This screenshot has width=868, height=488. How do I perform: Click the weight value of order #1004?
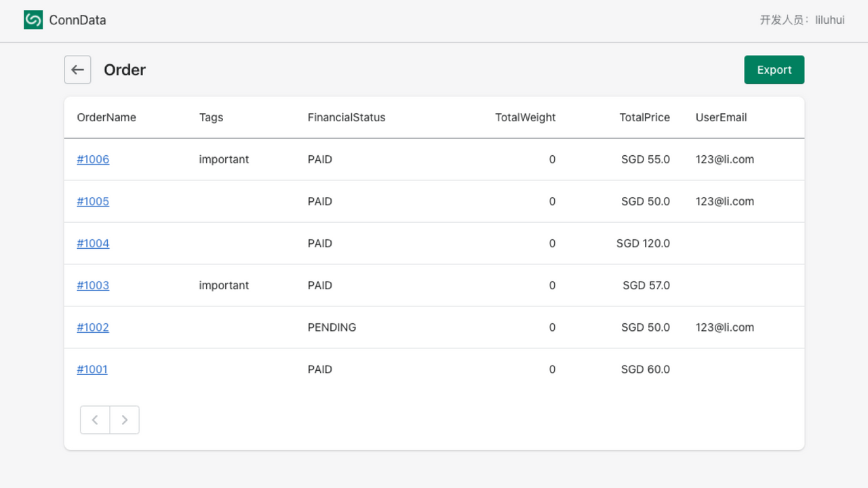click(x=552, y=243)
